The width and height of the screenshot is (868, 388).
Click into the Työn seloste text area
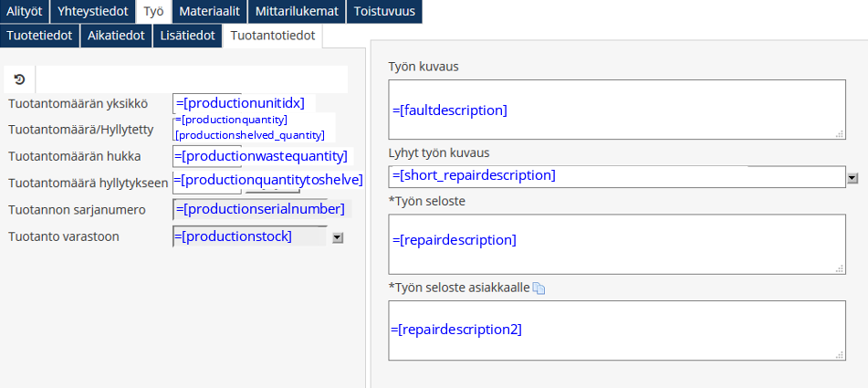tap(616, 243)
